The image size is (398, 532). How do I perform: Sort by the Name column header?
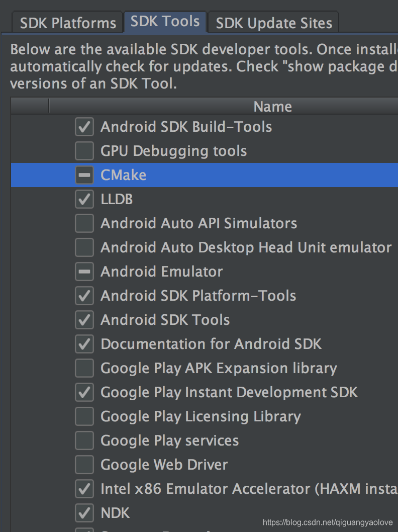pos(272,106)
